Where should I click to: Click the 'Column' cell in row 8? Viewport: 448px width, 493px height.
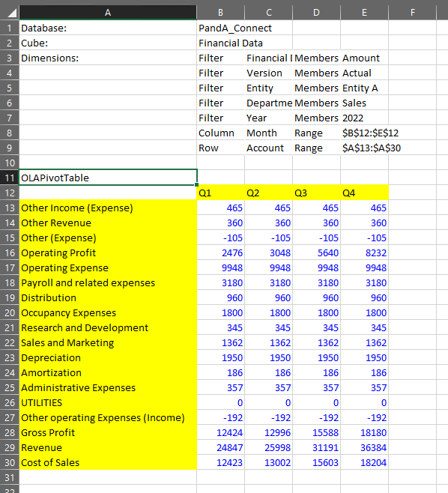click(221, 133)
